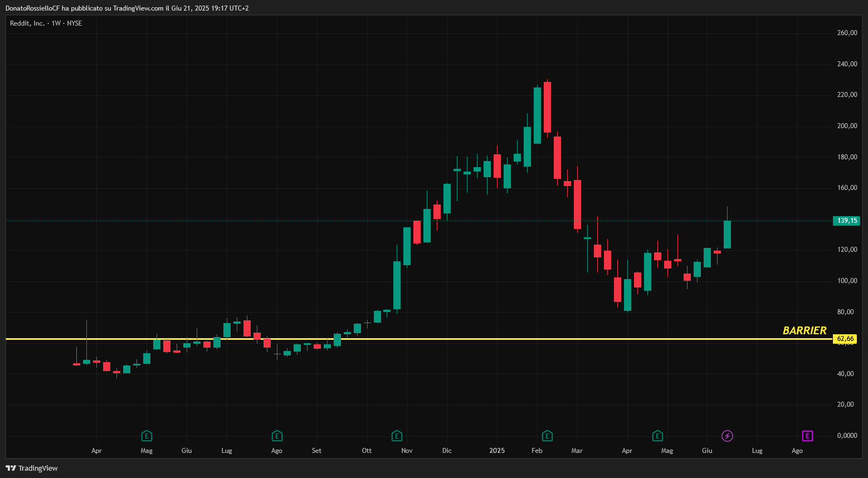
Task: Click the 40,00 price axis label
Action: [x=845, y=374]
